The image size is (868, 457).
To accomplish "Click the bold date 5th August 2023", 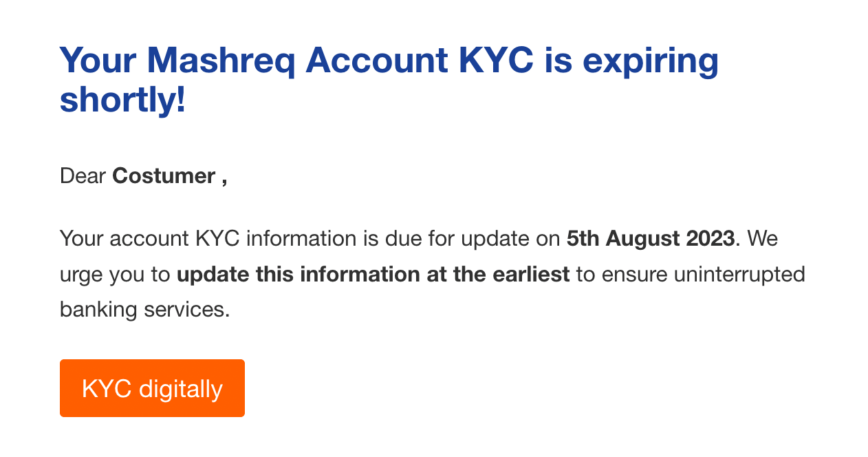I will point(650,239).
